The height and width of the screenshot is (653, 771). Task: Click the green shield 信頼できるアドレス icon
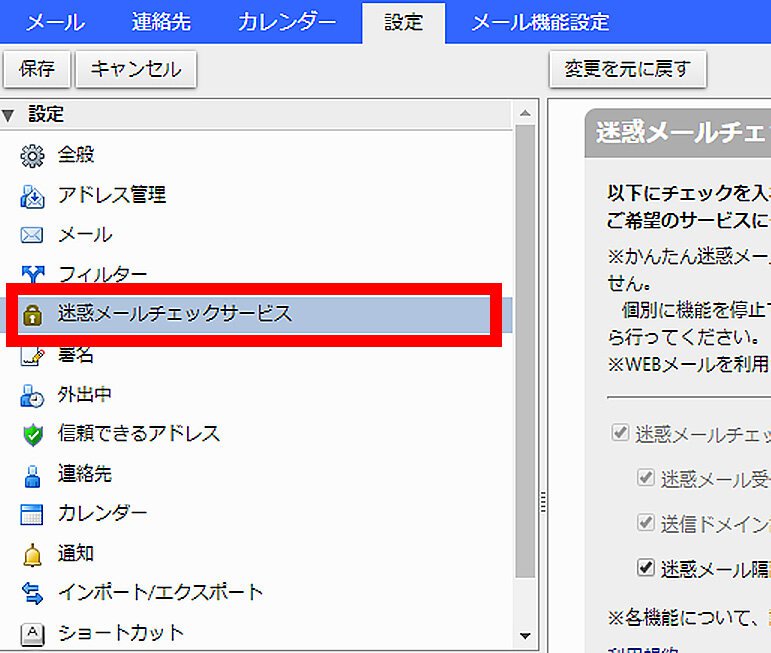tap(32, 435)
